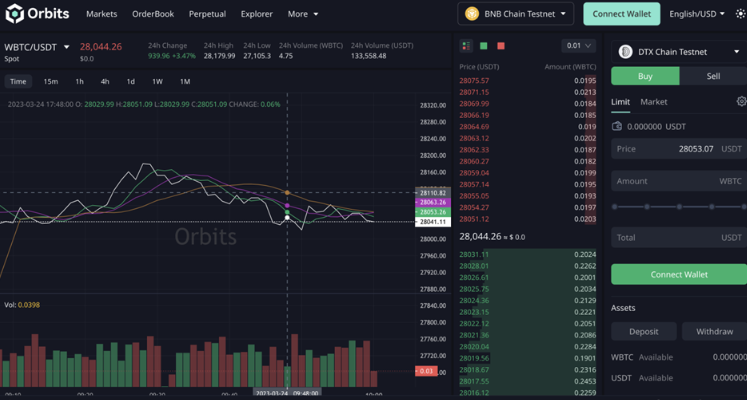
Task: Click the DTX Chain logo icon
Action: coord(625,52)
